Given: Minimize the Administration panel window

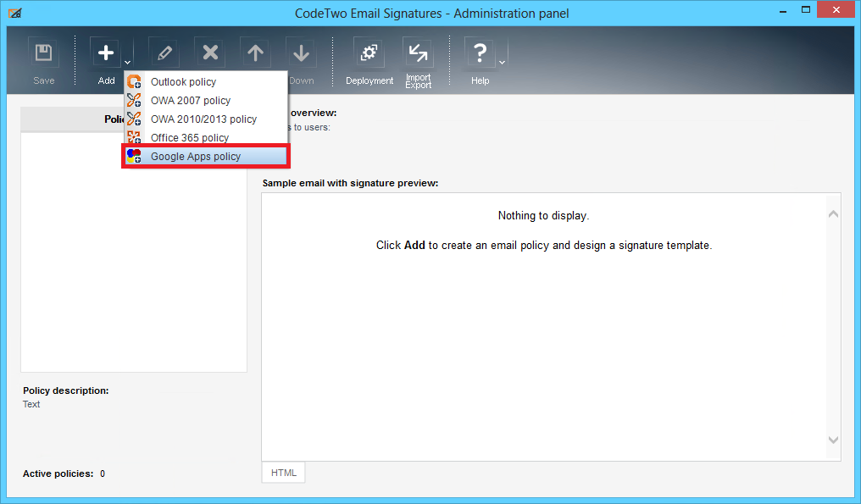Looking at the screenshot, I should [x=783, y=11].
